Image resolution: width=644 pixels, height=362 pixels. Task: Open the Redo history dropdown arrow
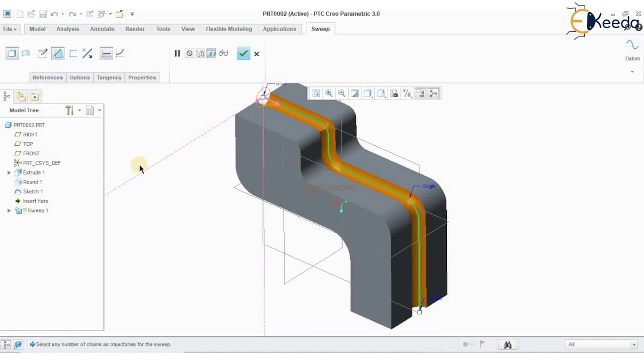(80, 14)
